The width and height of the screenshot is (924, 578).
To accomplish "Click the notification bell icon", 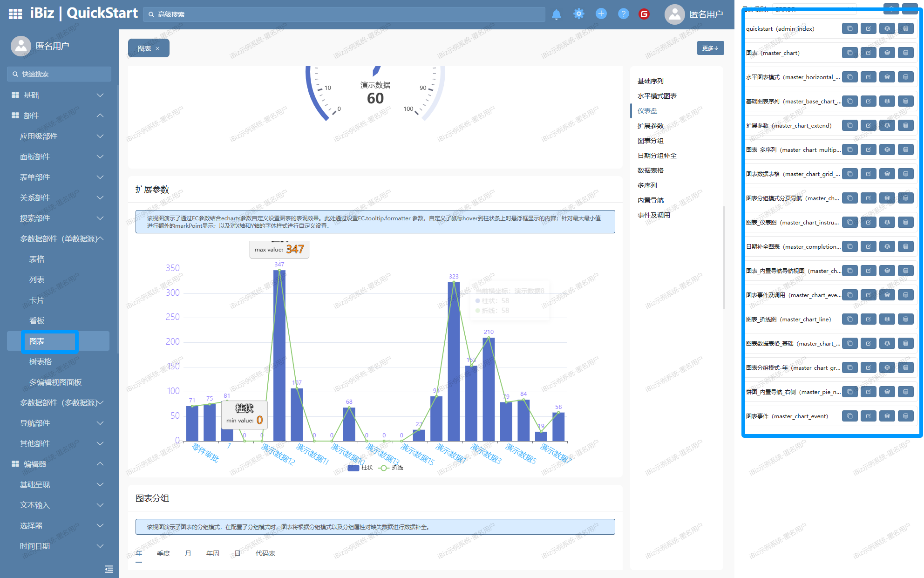I will coord(556,14).
